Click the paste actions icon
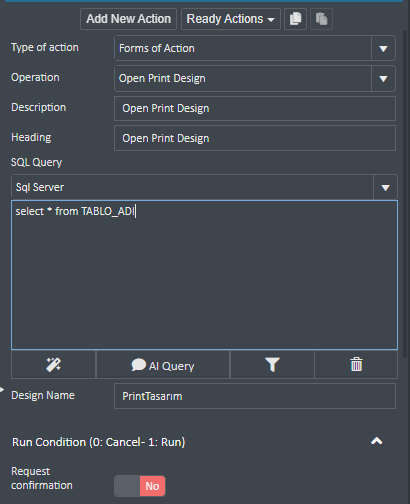410x504 pixels. coord(321,19)
